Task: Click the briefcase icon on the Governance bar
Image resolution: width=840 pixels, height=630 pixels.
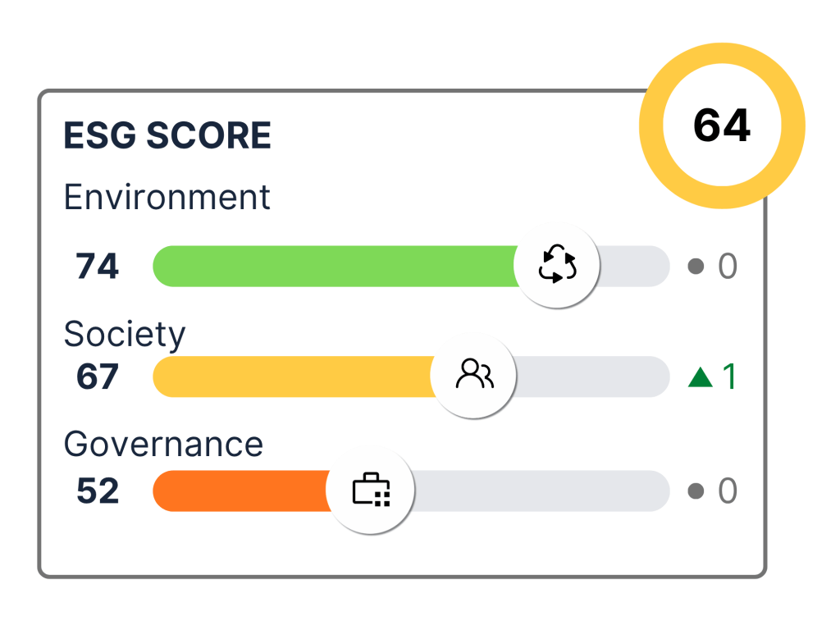Action: [x=371, y=491]
